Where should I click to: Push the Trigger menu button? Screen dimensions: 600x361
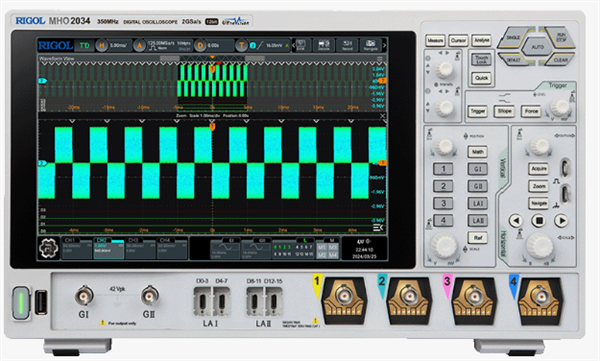click(x=478, y=111)
